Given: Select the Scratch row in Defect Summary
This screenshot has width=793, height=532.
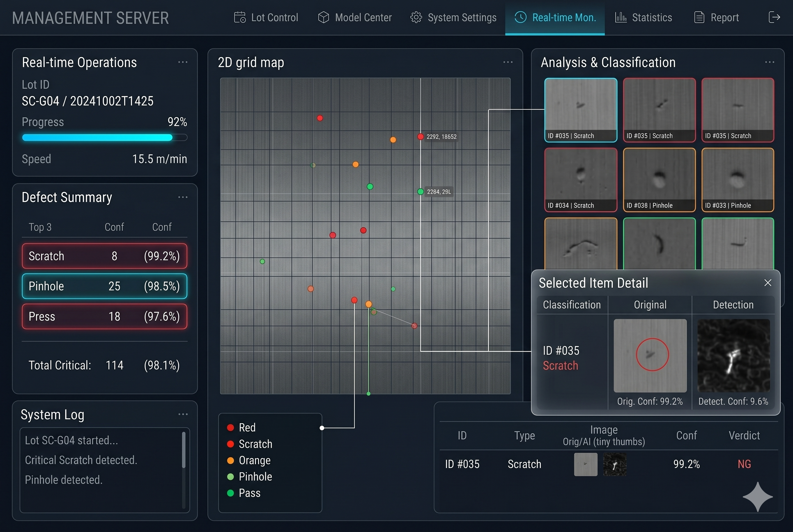Looking at the screenshot, I should click(104, 256).
